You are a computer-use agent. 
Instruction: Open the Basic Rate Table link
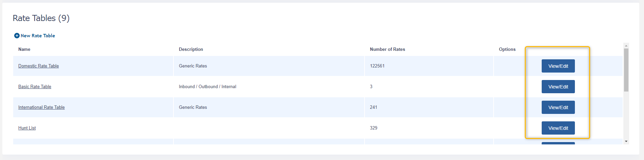pos(35,87)
